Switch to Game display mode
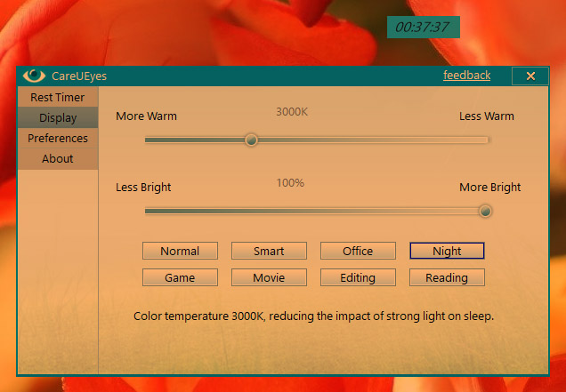Image resolution: width=566 pixels, height=392 pixels. point(180,277)
